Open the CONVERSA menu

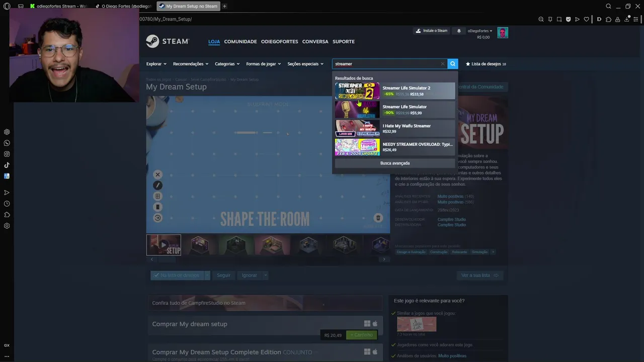[x=315, y=41]
